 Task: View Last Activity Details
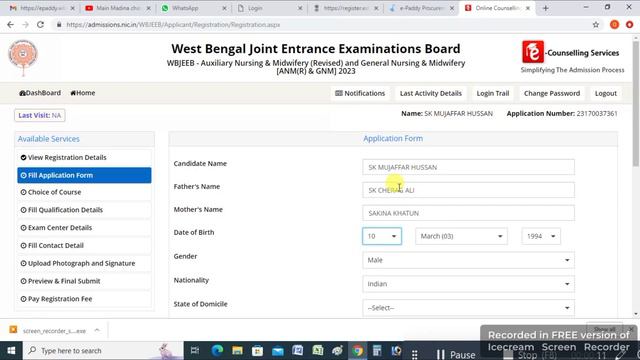pos(431,93)
